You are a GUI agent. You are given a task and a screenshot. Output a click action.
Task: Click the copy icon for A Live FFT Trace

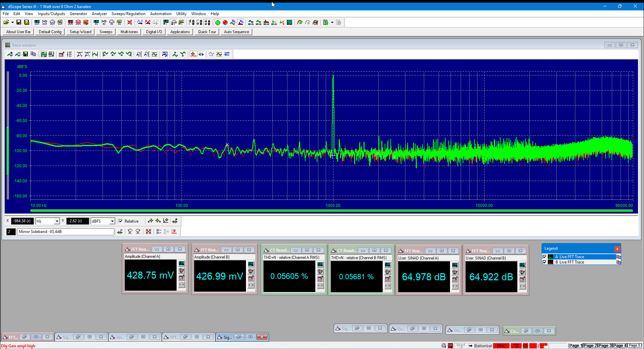619,257
